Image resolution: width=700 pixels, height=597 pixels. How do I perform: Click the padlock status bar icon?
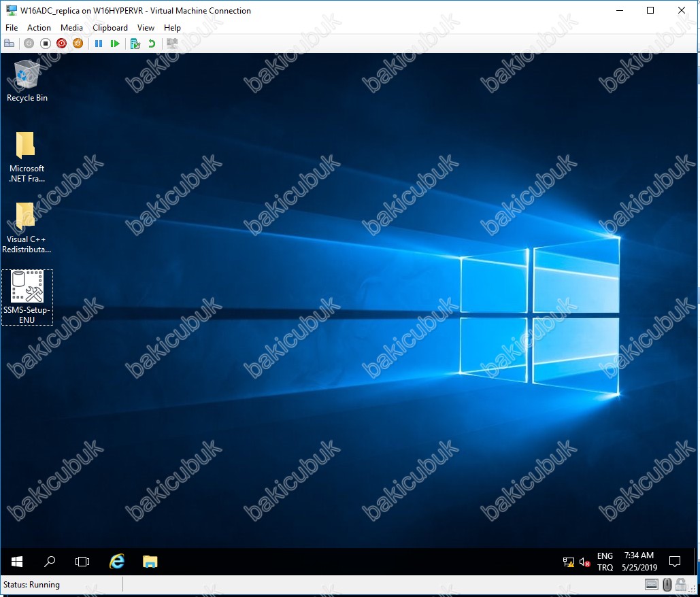coord(681,584)
